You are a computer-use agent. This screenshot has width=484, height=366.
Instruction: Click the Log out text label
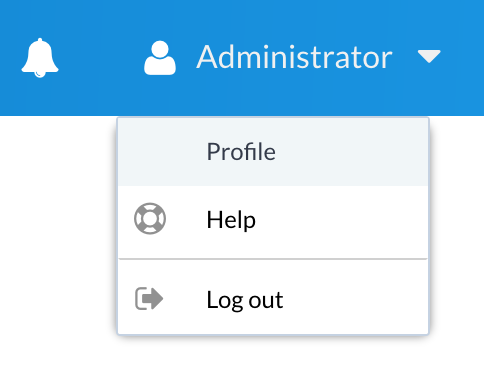point(245,300)
